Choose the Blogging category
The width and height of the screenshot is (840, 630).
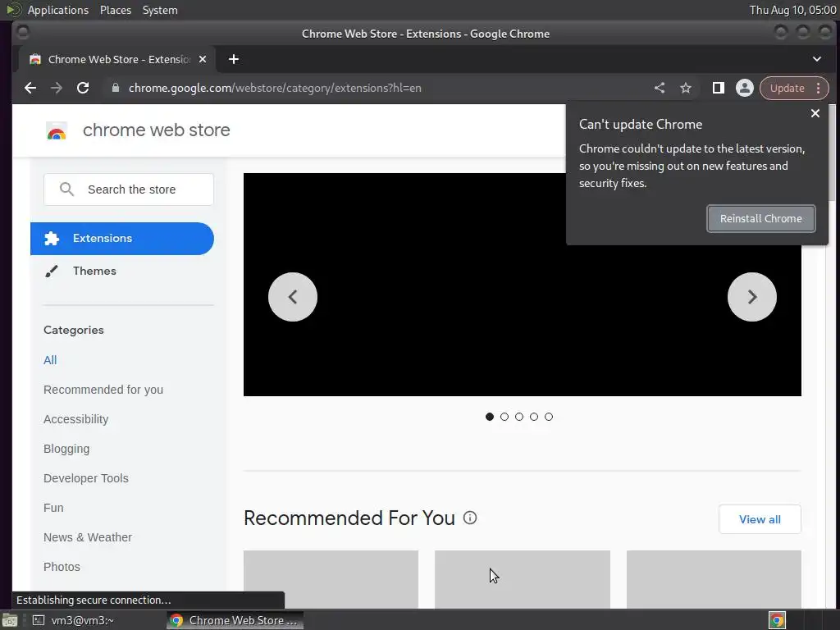tap(66, 449)
